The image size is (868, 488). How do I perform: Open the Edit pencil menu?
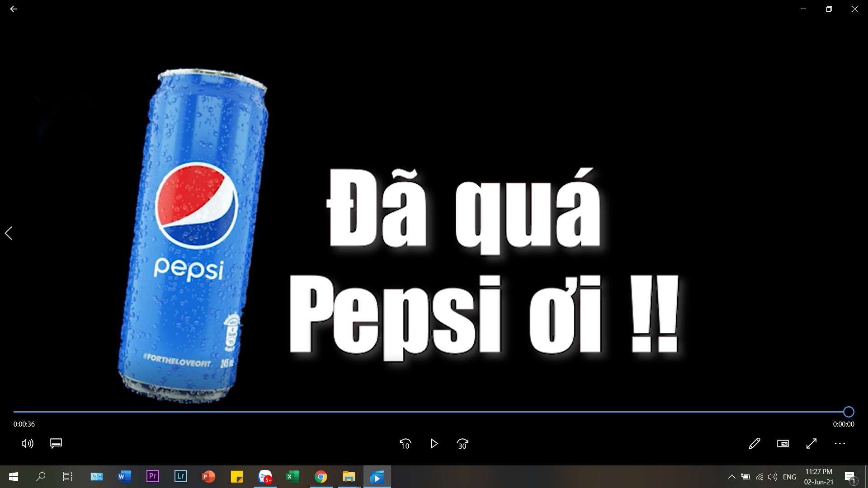click(x=755, y=444)
